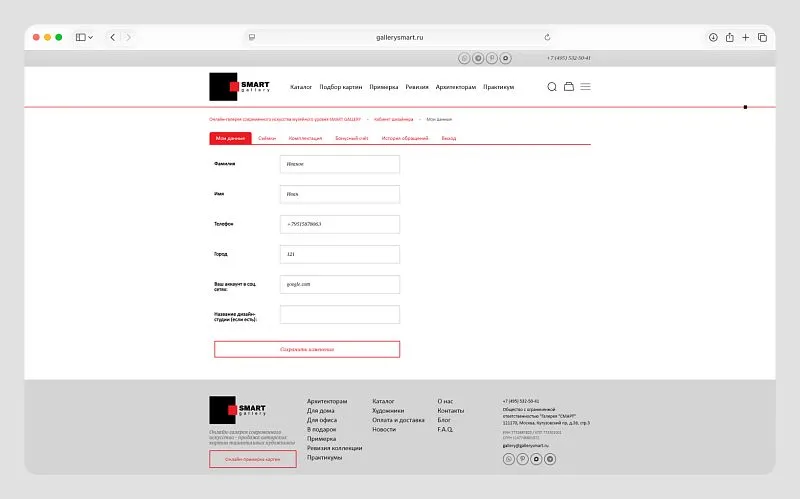Show the Safari sidebar
Viewport: 800px width, 499px height.
coord(81,37)
